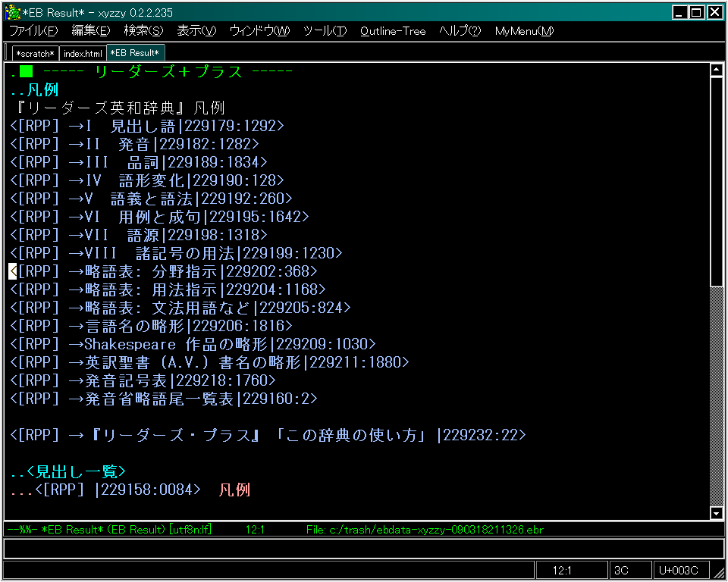This screenshot has height=582, width=728.
Task: Click the minibuffer input area
Action: [x=364, y=549]
